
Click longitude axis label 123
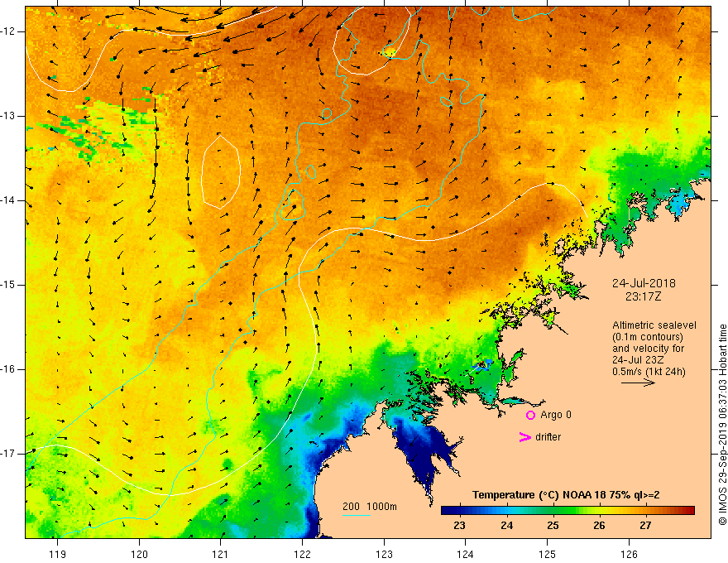tap(384, 554)
